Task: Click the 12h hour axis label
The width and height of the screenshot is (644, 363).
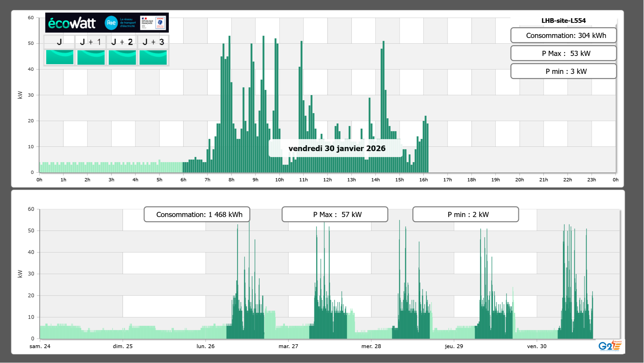Action: tap(327, 180)
